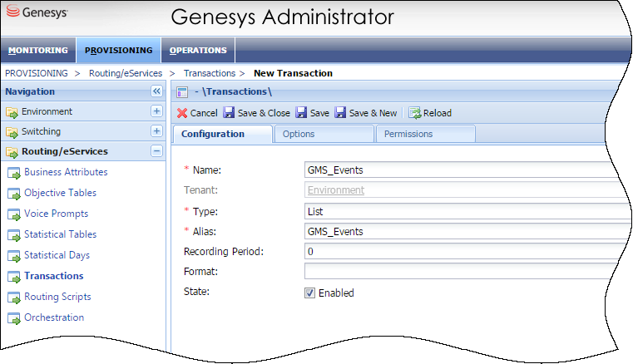Click the Save & New floppy disk icon
The image size is (633, 364).
click(x=340, y=112)
